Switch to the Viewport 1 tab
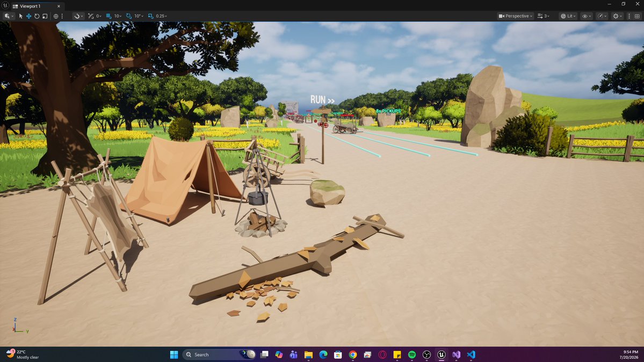 31,6
